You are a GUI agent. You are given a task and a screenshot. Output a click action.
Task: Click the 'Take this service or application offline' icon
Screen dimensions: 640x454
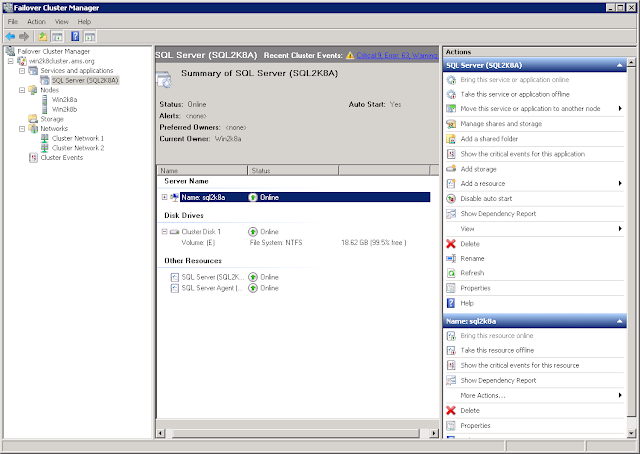pos(451,94)
